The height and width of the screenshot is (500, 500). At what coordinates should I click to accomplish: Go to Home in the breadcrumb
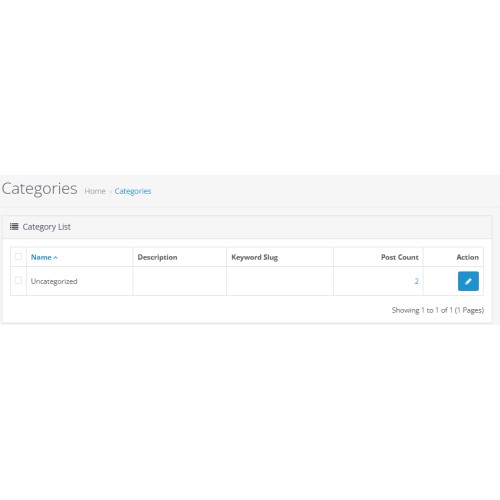point(95,191)
